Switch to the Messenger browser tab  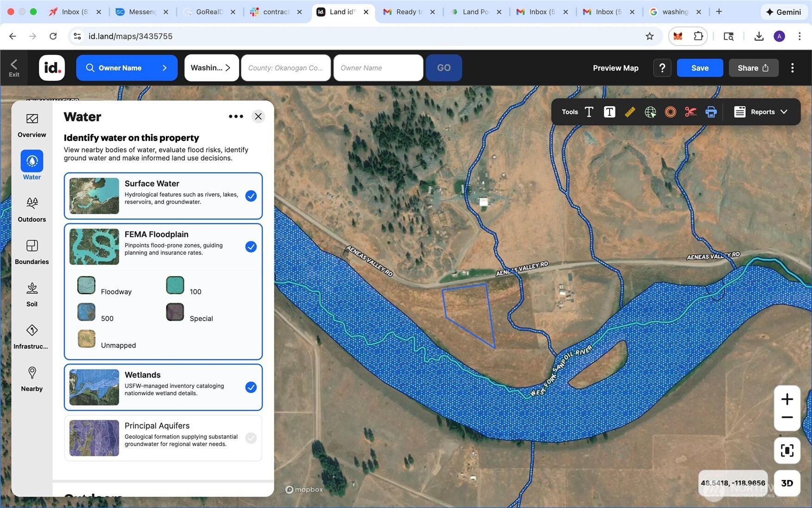tap(142, 12)
